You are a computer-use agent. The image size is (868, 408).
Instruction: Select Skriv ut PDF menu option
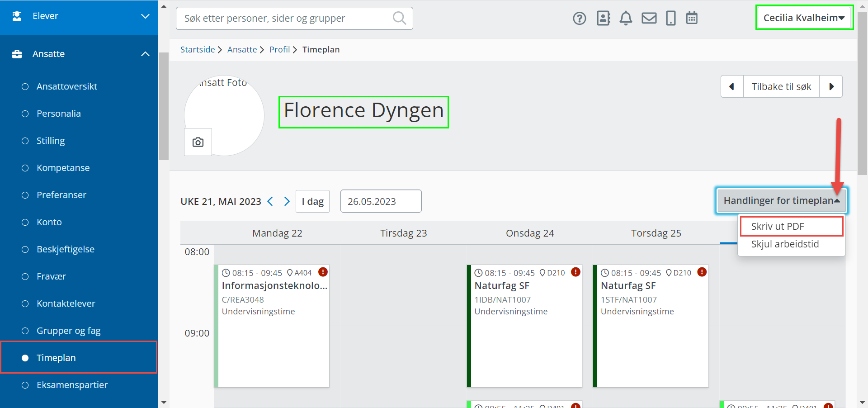point(778,226)
